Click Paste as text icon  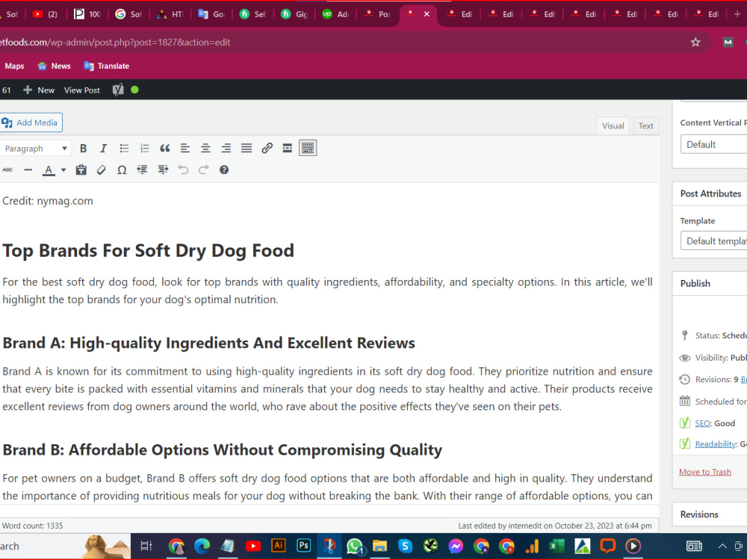81,169
